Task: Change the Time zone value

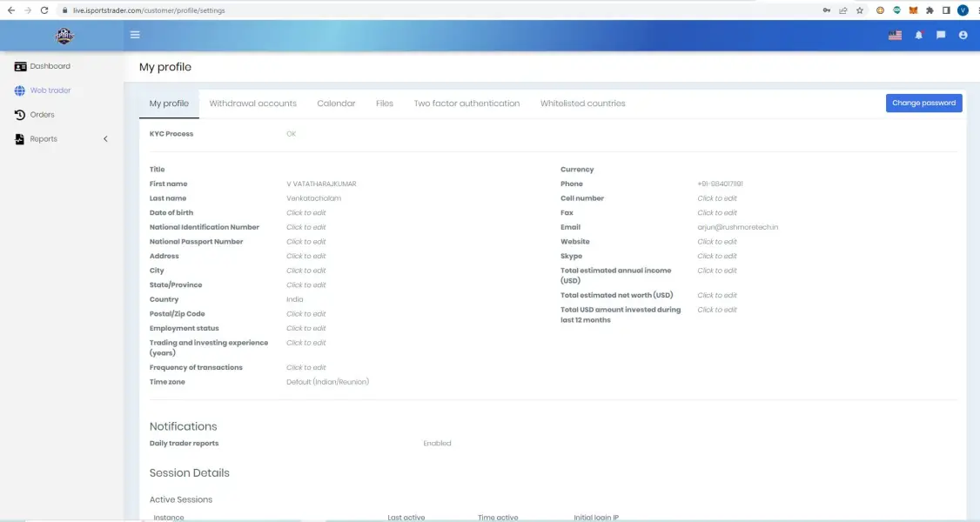Action: [x=327, y=382]
